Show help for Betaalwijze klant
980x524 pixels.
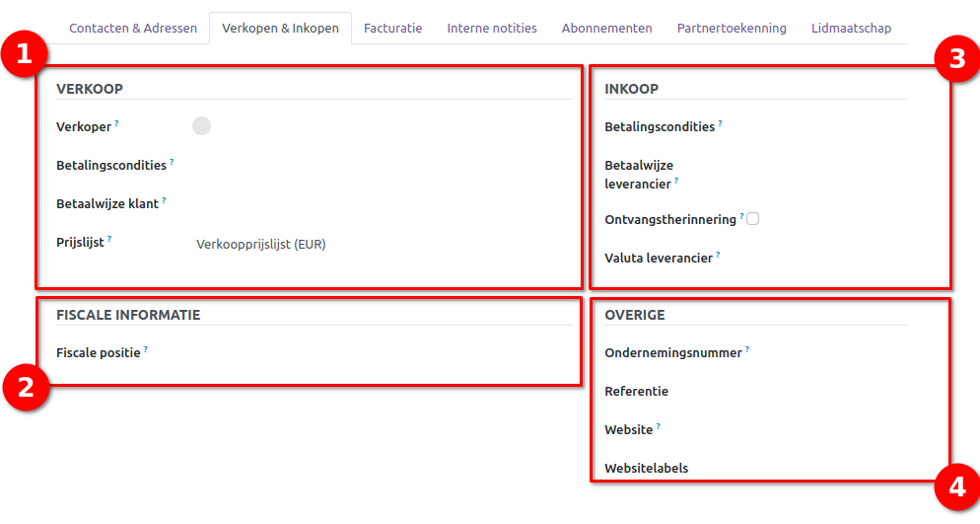[164, 200]
